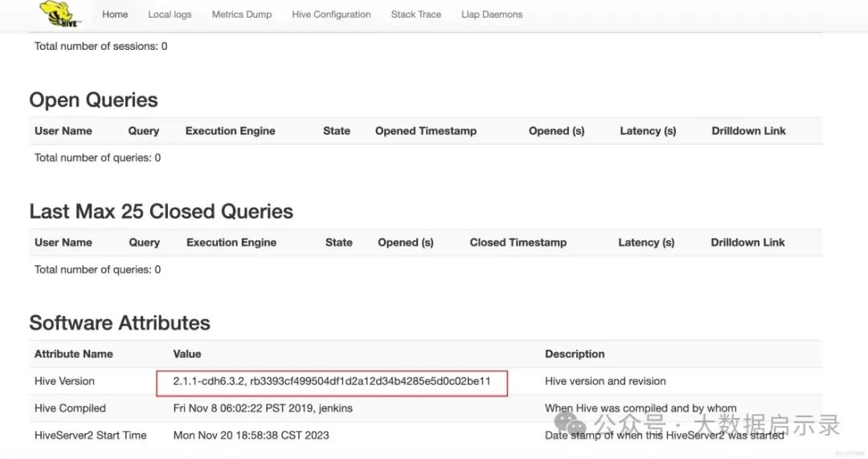This screenshot has width=868, height=459.
Task: Click State header in Open Queries table
Action: tap(337, 131)
